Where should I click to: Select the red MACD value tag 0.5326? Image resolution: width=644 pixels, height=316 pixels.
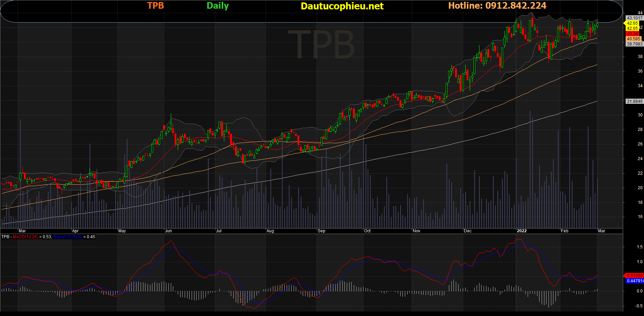[635, 276]
